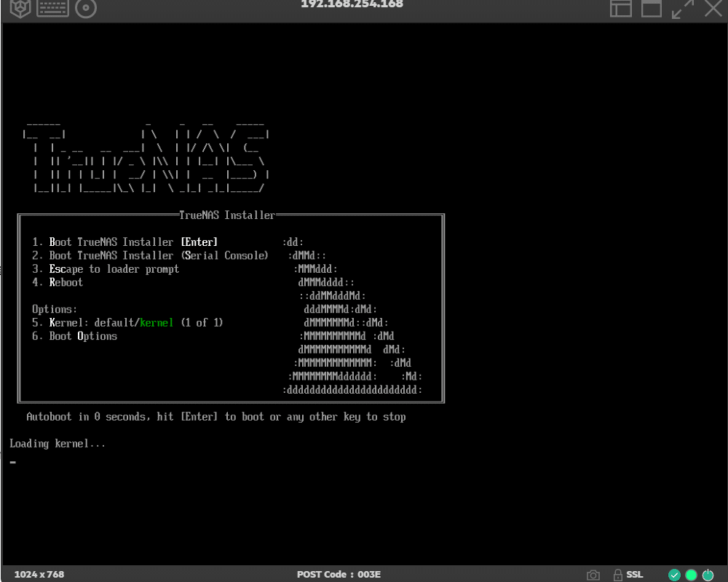This screenshot has height=582, width=728.
Task: Select 3. Escape to loader prompt
Action: pos(106,269)
